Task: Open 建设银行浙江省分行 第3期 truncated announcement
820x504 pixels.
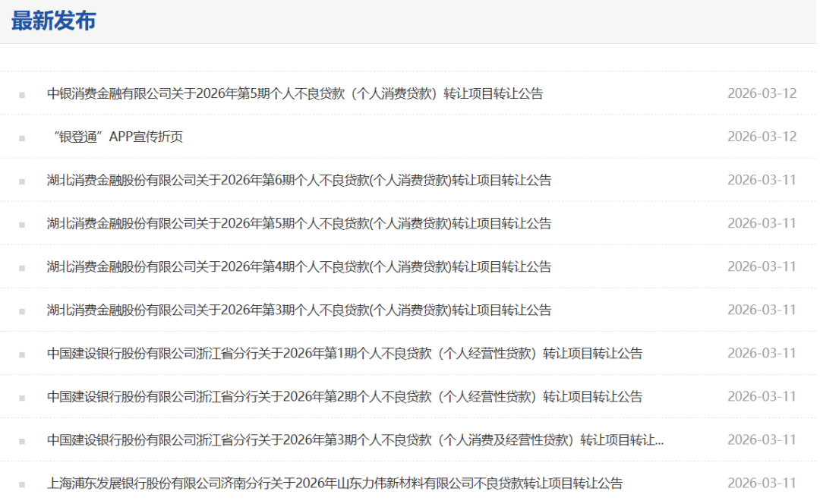Action: click(355, 439)
